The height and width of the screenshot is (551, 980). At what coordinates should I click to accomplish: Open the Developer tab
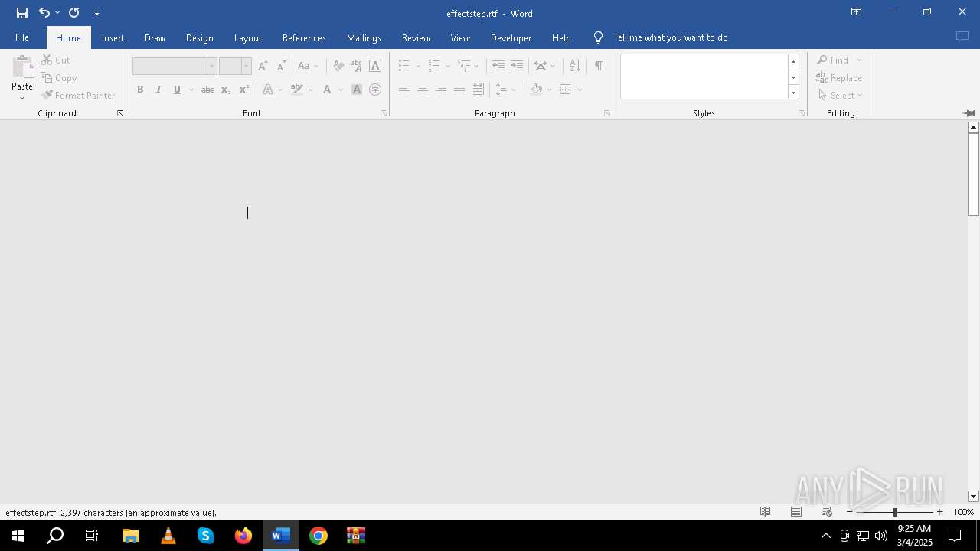tap(511, 37)
